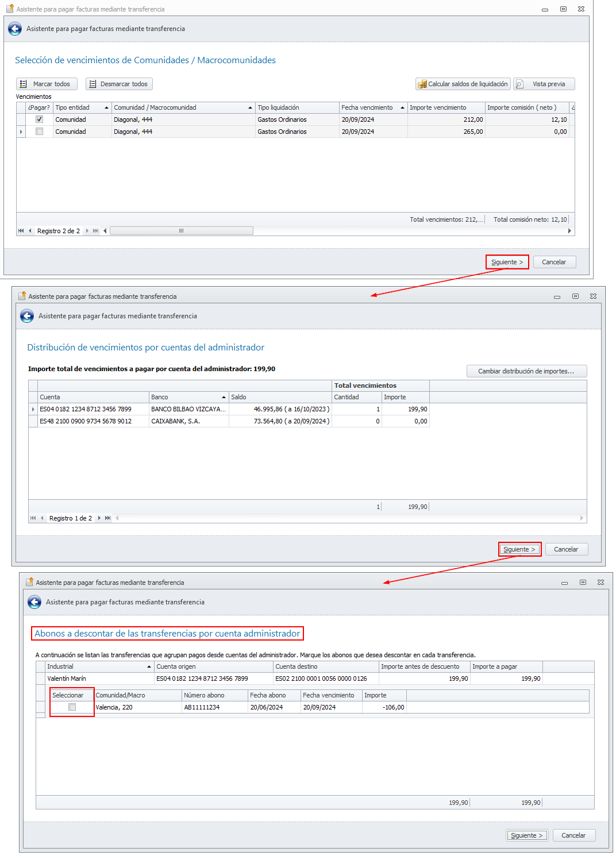This screenshot has width=616, height=856.
Task: Click the Importe antes de descuento header
Action: pyautogui.click(x=424, y=666)
